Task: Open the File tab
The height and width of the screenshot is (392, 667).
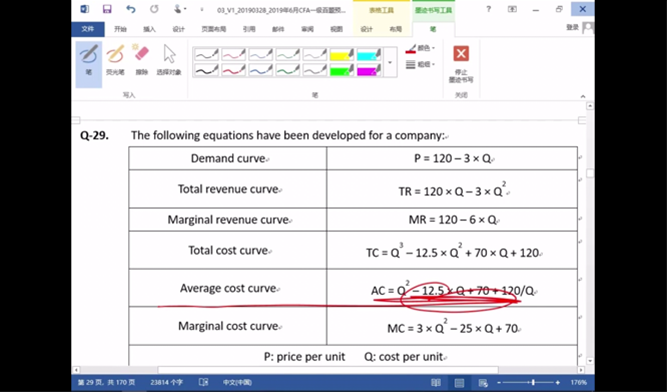Action: (x=88, y=29)
